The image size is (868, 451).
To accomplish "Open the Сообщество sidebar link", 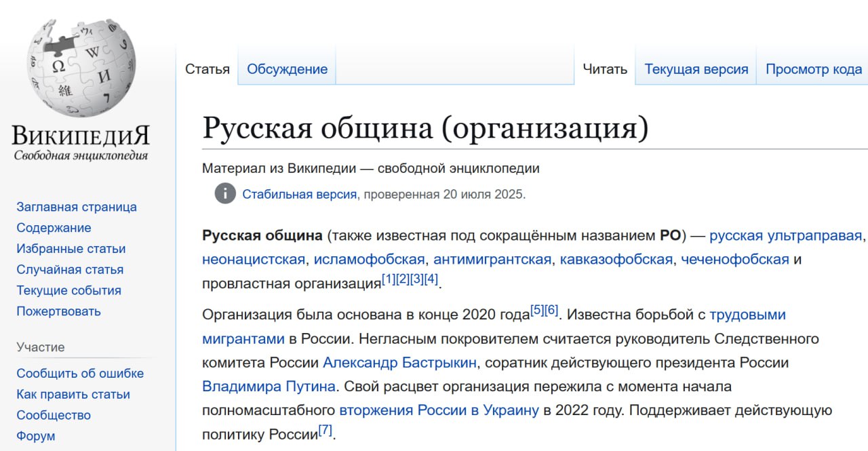I will [54, 415].
